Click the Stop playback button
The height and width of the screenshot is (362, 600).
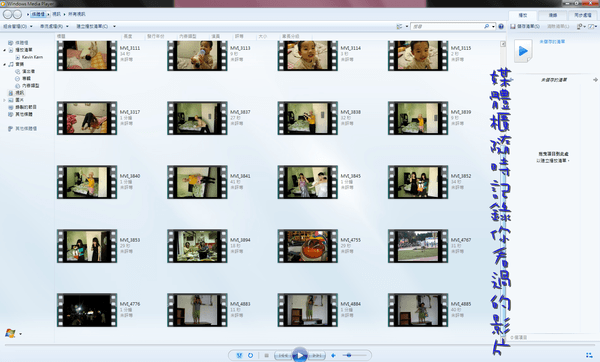[x=266, y=355]
